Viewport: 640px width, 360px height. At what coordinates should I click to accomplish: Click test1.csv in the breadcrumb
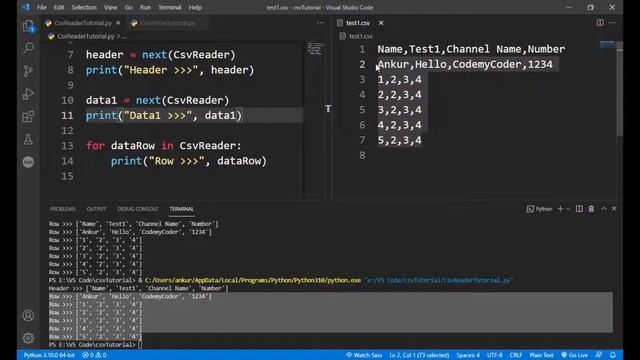point(360,36)
